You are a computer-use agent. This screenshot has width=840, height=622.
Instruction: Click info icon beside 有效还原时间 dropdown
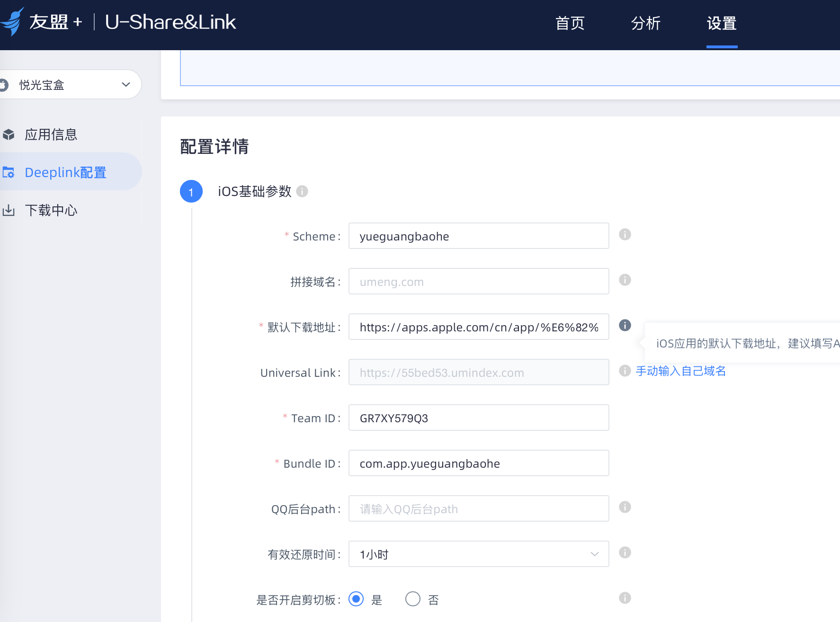625,553
